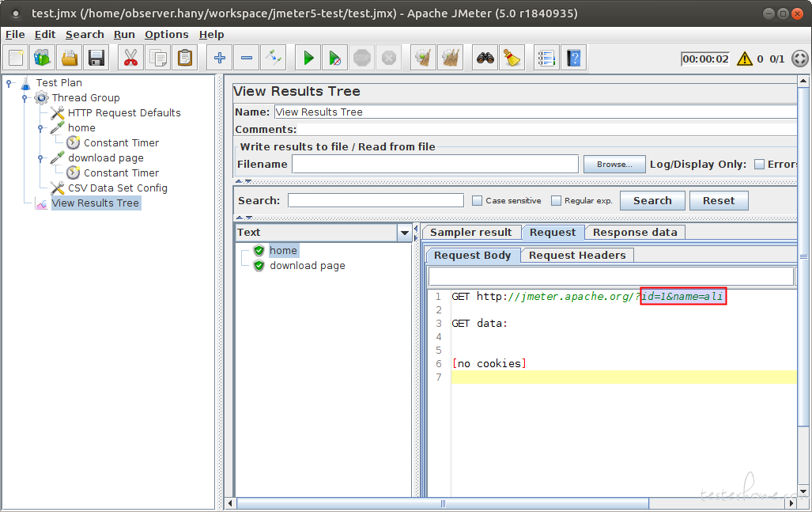Screen dimensions: 812x512
Task: Check the Errors log/display checkbox
Action: coord(759,165)
